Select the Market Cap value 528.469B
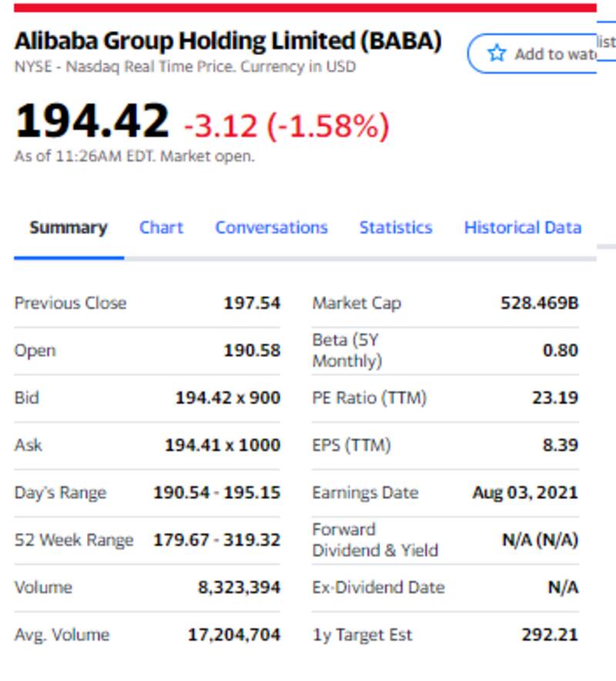This screenshot has width=616, height=681. [539, 303]
